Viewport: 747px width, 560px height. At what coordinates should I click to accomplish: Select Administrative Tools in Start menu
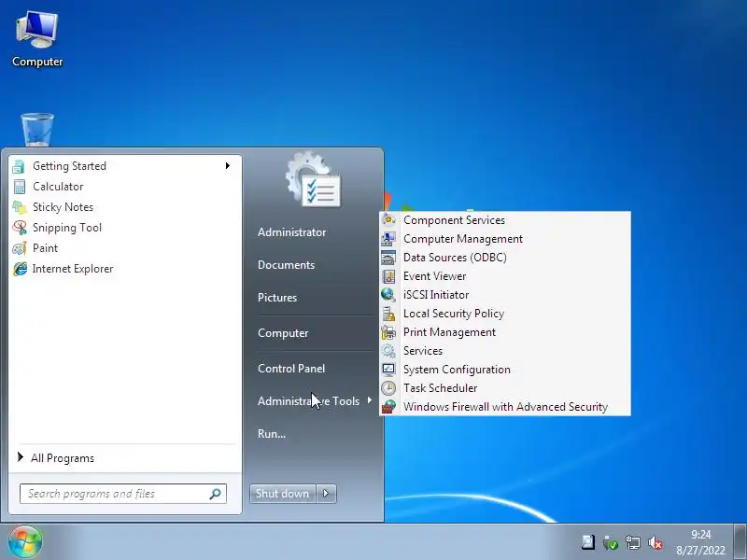coord(308,401)
